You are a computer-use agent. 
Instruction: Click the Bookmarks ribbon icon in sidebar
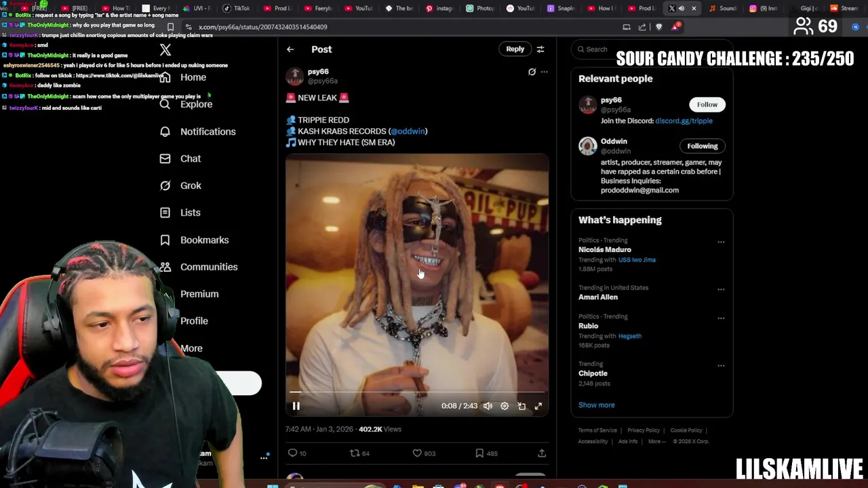pyautogui.click(x=165, y=240)
